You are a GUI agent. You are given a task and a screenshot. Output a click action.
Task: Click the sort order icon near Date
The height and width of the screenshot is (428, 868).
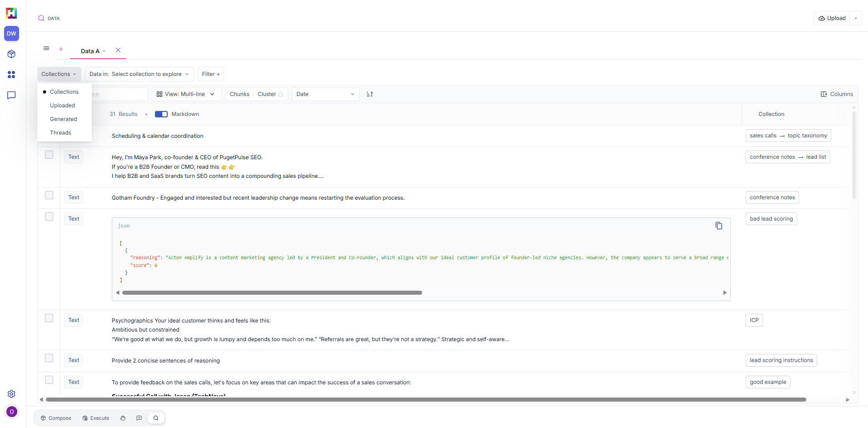click(x=369, y=94)
